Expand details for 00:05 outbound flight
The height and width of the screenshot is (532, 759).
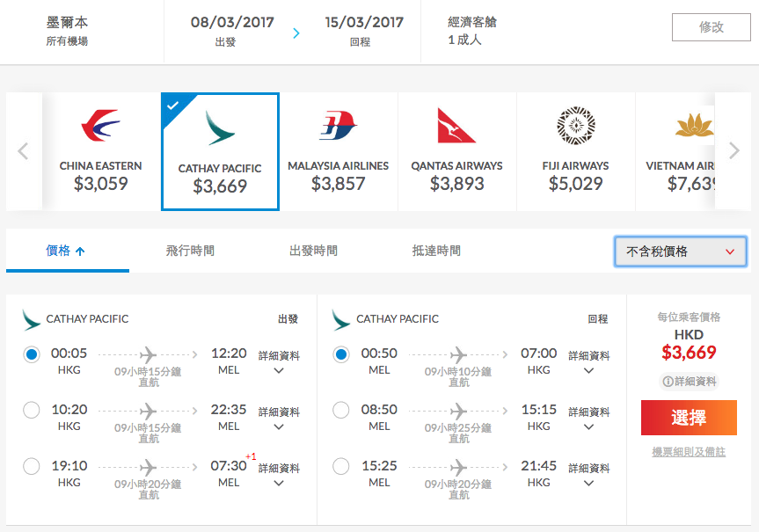[x=279, y=362]
